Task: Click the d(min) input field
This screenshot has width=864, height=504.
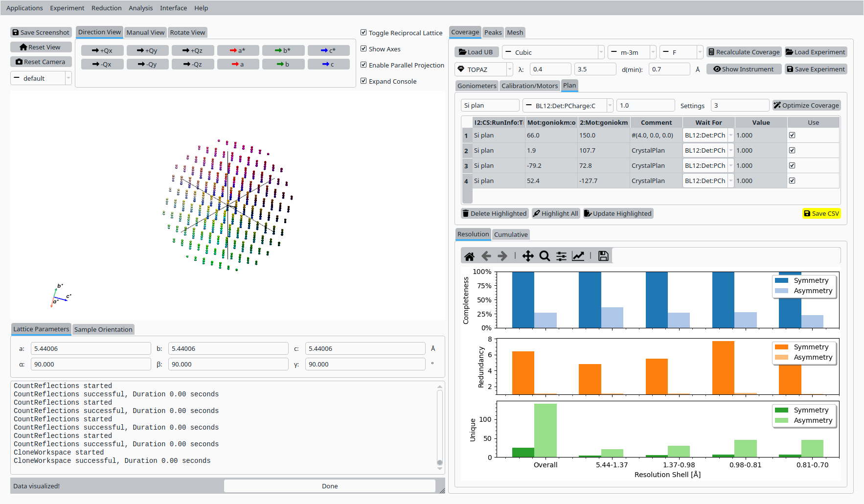Action: [669, 69]
